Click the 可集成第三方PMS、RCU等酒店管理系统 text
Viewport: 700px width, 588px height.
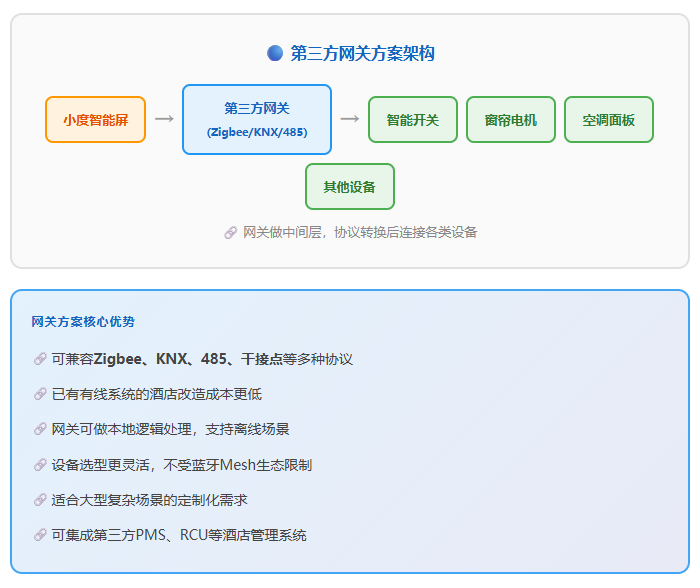[x=179, y=535]
